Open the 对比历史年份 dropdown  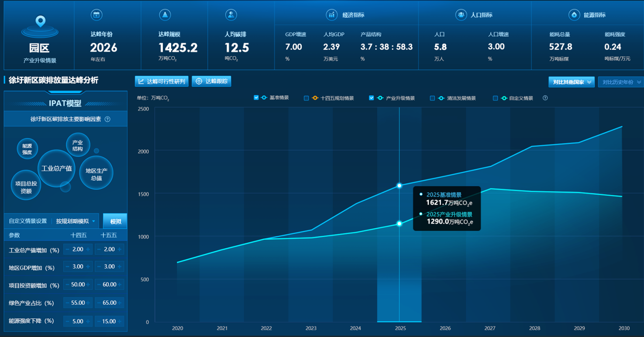(621, 82)
